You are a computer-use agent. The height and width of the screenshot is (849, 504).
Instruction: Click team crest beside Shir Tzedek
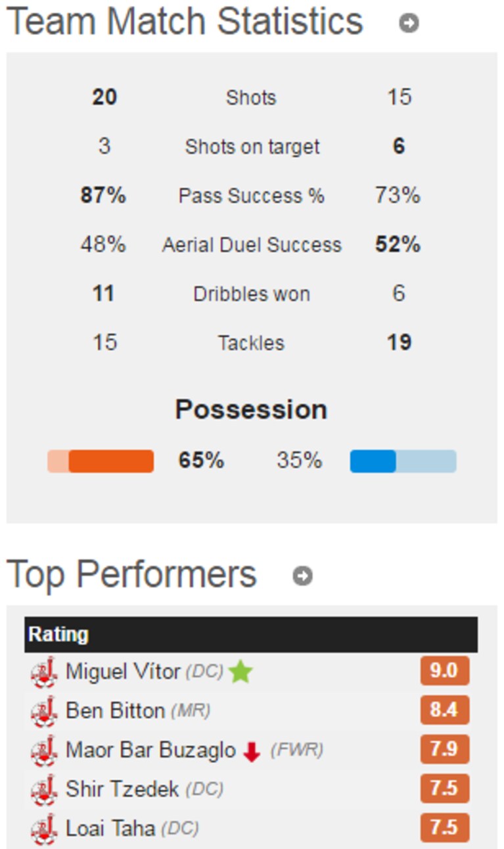pyautogui.click(x=44, y=790)
